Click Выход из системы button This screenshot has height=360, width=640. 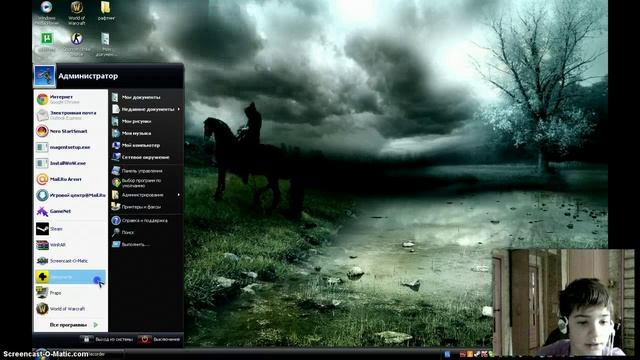[x=107, y=339]
